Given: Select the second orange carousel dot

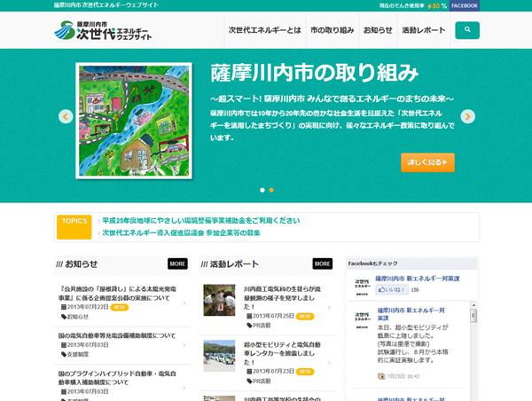Looking at the screenshot, I should 271,190.
